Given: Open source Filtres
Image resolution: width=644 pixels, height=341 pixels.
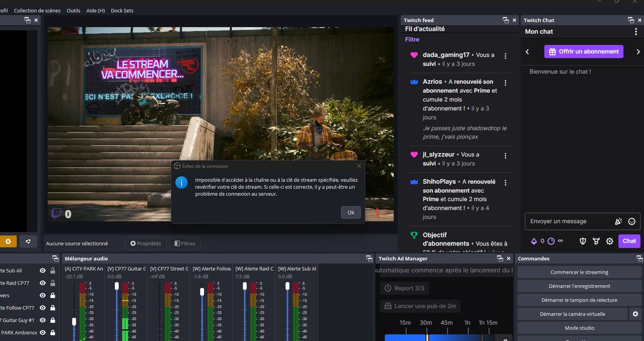Looking at the screenshot, I should pyautogui.click(x=185, y=243).
